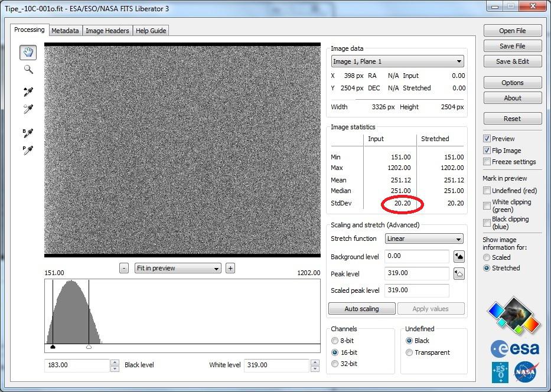Switch to the Processing tab
Screen dimensions: 551x392
[30, 30]
